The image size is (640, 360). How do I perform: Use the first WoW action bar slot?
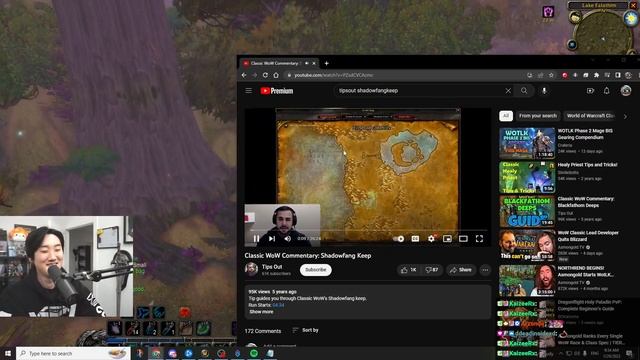pyautogui.click(x=115, y=328)
